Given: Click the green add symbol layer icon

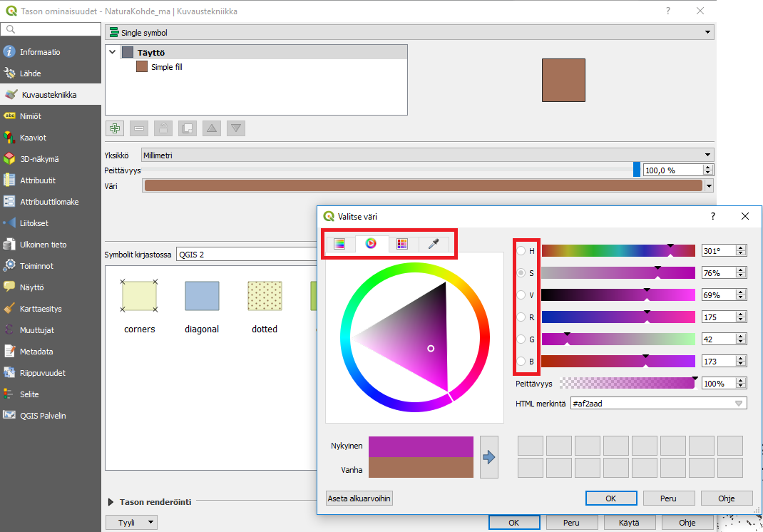Looking at the screenshot, I should point(114,128).
